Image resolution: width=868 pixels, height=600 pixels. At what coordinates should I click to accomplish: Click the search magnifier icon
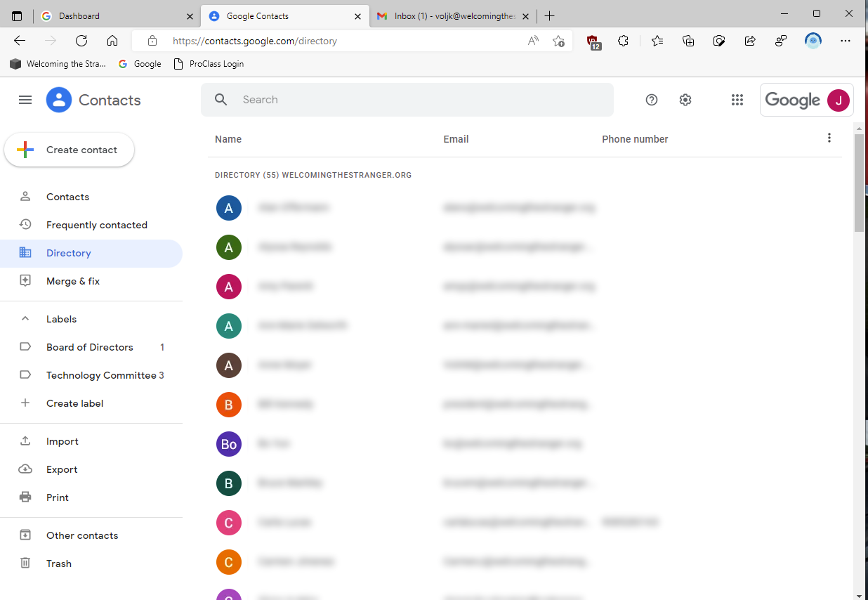221,100
